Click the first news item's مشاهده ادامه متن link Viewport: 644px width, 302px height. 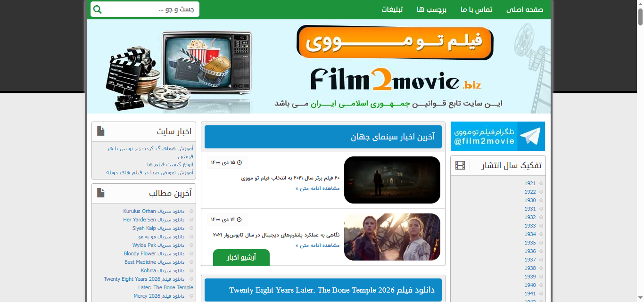pyautogui.click(x=317, y=188)
